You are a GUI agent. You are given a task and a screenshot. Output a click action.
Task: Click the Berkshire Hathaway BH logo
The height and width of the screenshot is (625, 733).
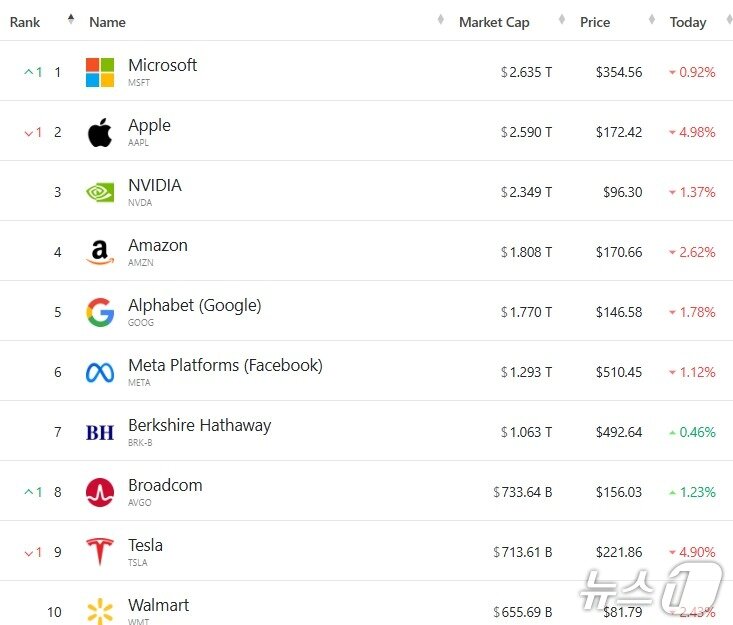100,432
